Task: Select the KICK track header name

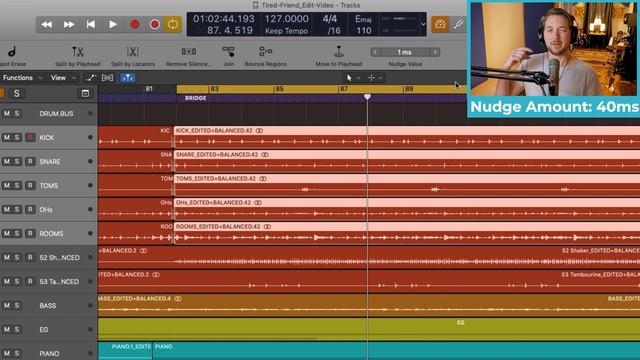Action: (47, 138)
